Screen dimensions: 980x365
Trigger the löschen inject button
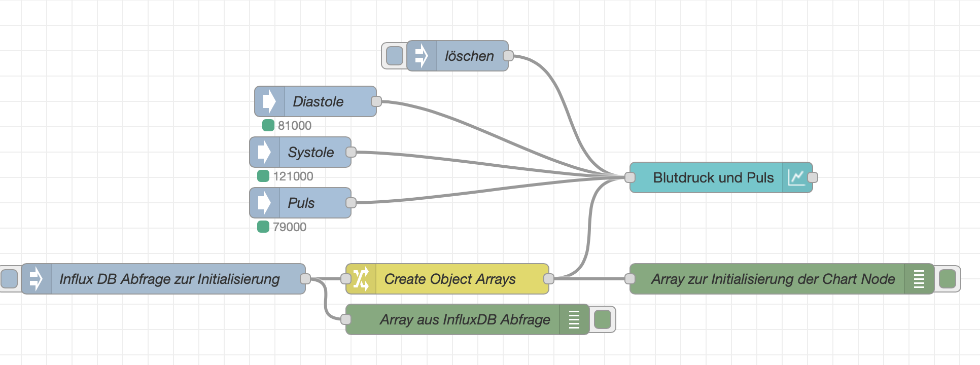point(394,56)
